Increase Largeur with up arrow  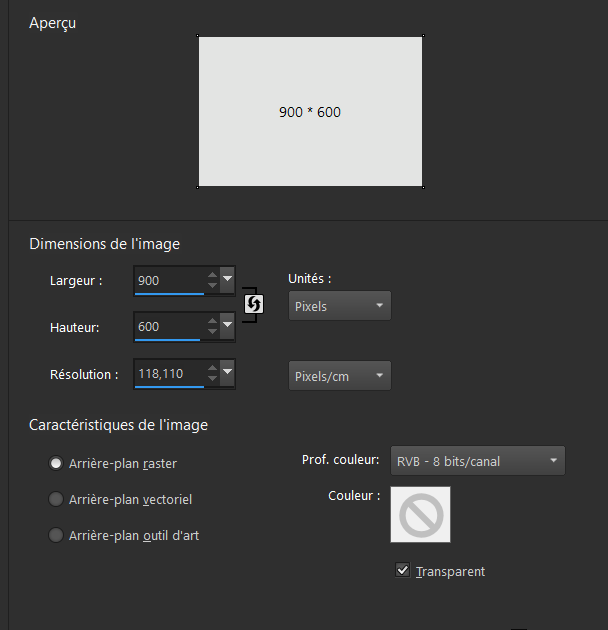(211, 275)
